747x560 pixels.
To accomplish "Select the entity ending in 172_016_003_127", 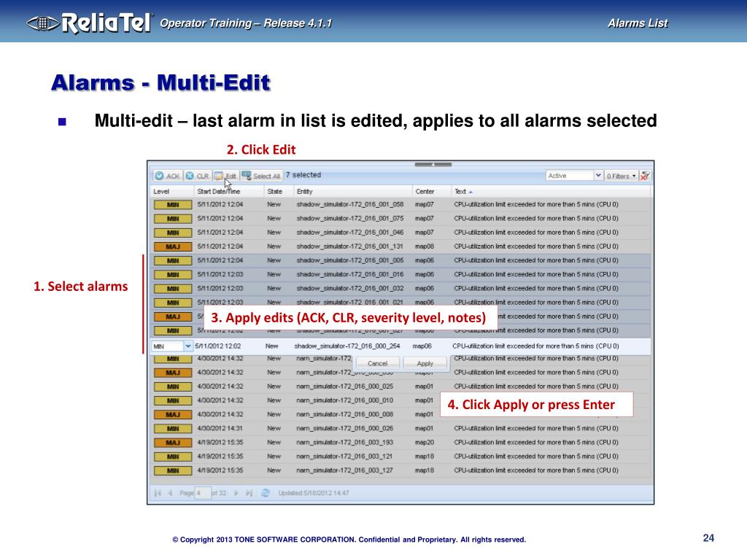I will coord(344,470).
